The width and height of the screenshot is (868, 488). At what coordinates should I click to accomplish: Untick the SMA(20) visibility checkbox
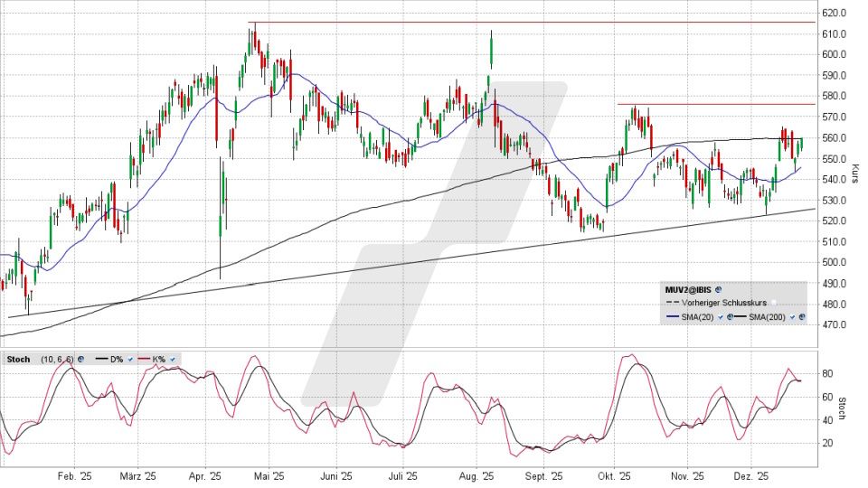coord(720,317)
